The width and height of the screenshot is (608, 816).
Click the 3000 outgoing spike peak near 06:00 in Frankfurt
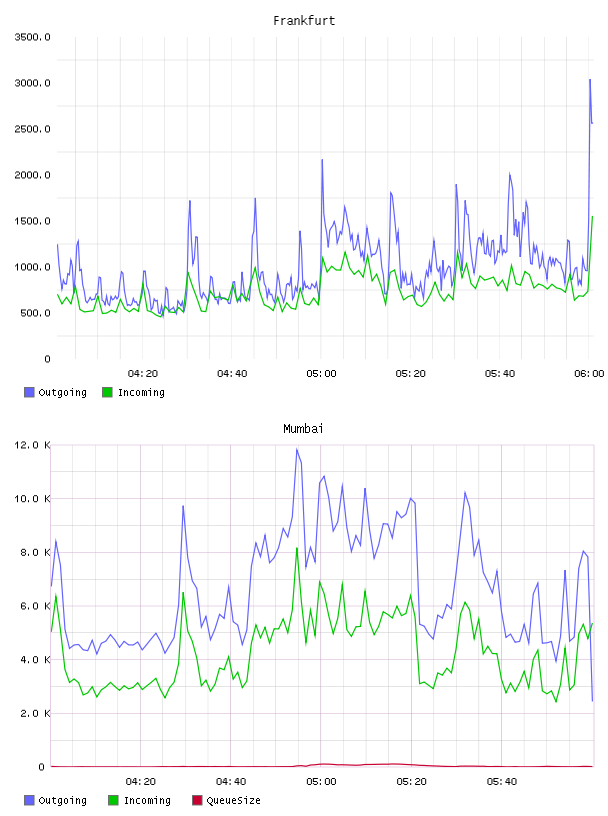pyautogui.click(x=590, y=80)
